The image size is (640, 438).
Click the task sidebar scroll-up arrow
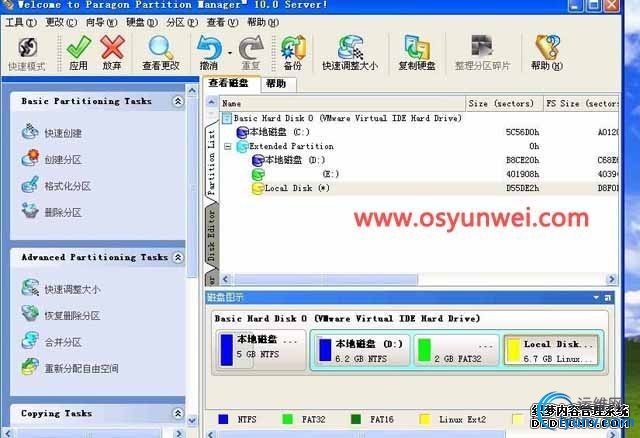coord(192,89)
